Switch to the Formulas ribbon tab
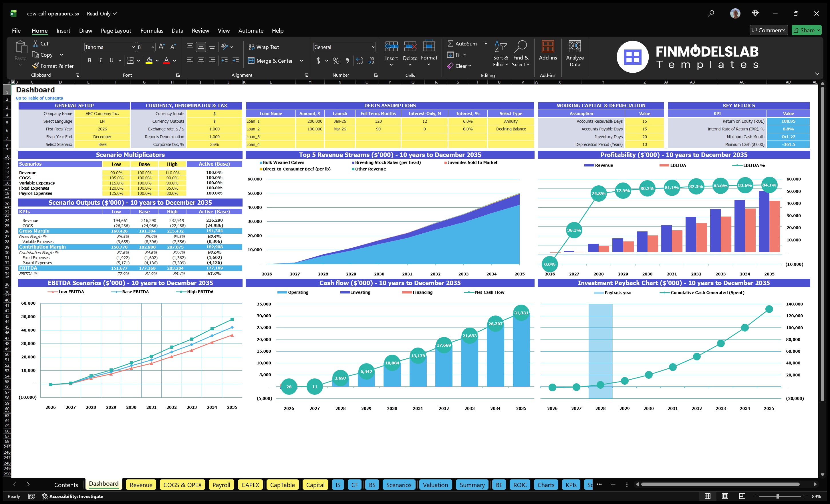 [152, 31]
